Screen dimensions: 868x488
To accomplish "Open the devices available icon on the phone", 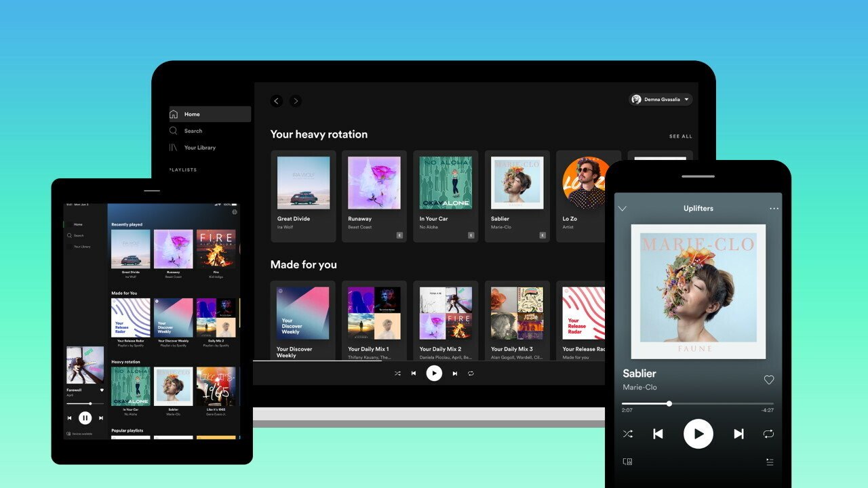I will pyautogui.click(x=628, y=462).
